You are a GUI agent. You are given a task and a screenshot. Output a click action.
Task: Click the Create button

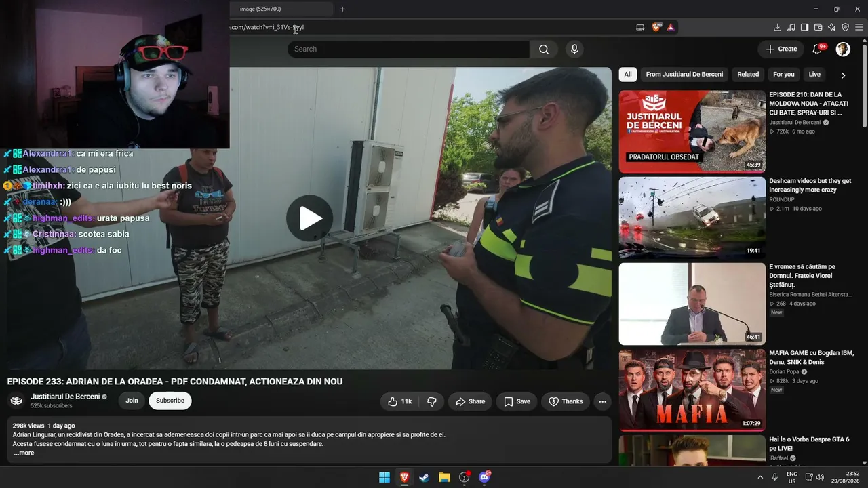pyautogui.click(x=781, y=49)
